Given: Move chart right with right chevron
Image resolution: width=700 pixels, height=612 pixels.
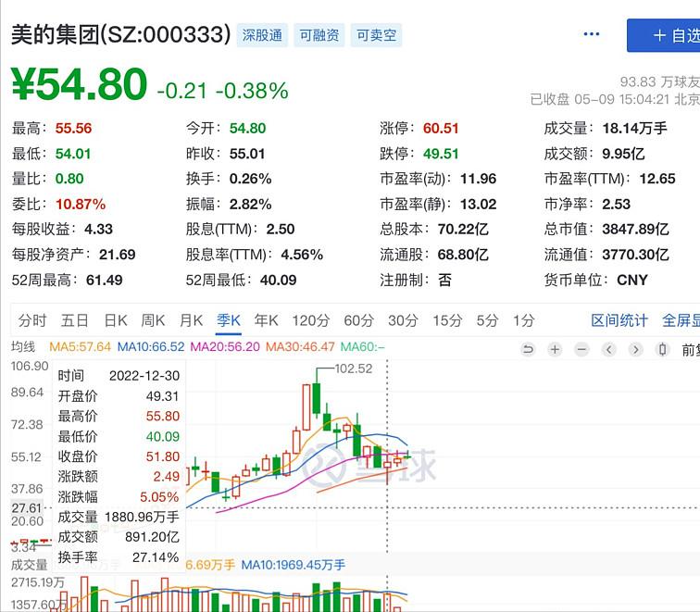Looking at the screenshot, I should pos(636,349).
